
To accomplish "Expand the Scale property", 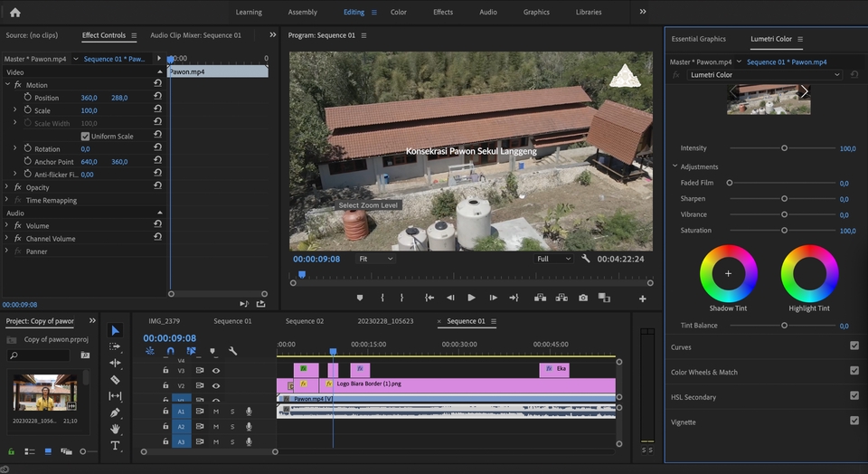I will coord(15,109).
